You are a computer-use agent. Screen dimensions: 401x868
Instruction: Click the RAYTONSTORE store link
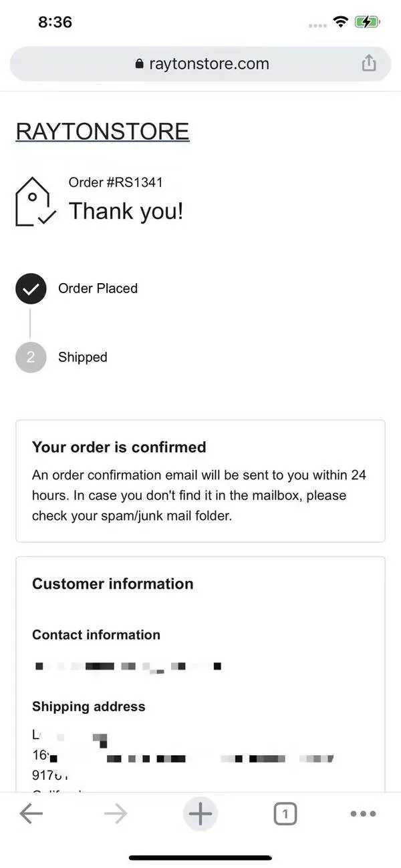[102, 132]
